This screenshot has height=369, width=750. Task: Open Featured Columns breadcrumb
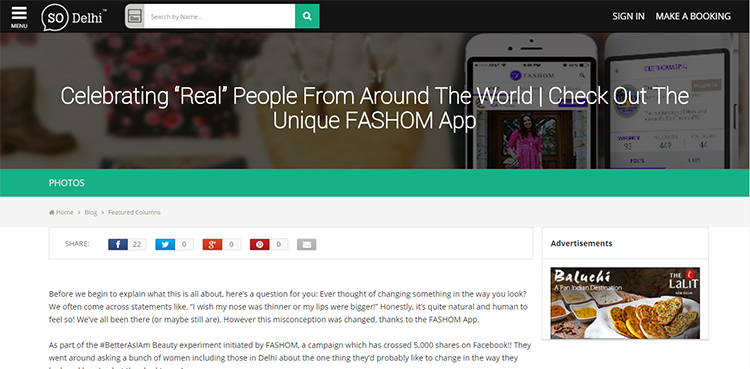point(134,212)
